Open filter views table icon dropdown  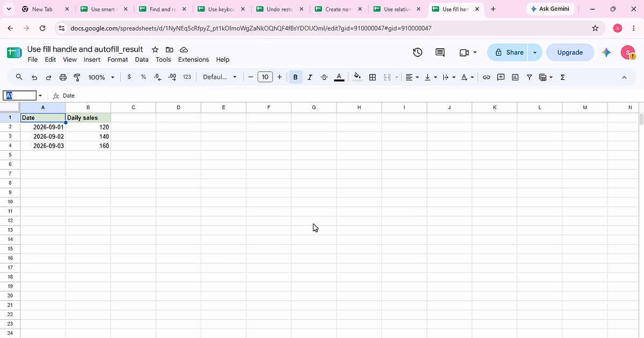point(545,77)
